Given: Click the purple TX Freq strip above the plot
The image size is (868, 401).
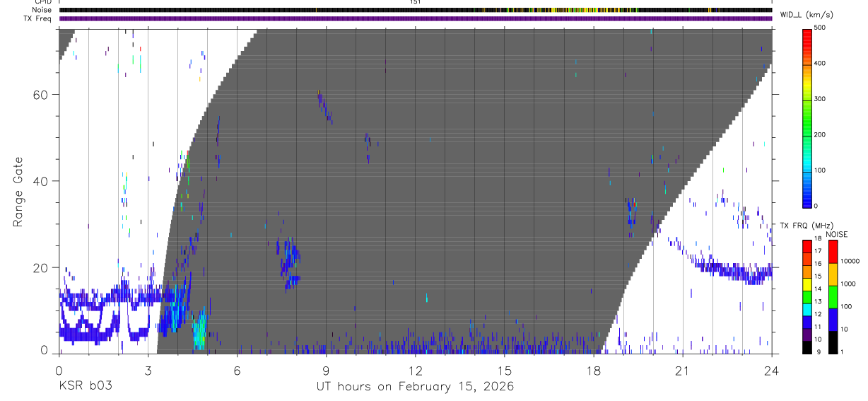Looking at the screenshot, I should click(415, 18).
